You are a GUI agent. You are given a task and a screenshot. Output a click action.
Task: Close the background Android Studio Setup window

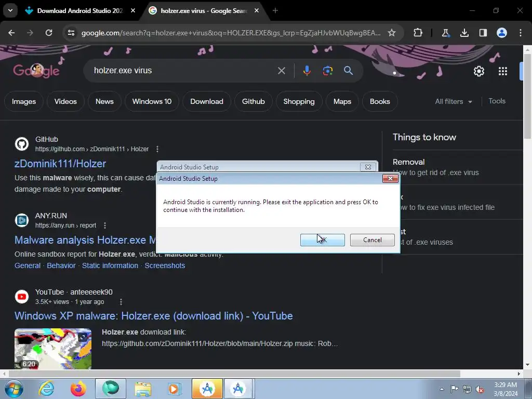pyautogui.click(x=368, y=167)
